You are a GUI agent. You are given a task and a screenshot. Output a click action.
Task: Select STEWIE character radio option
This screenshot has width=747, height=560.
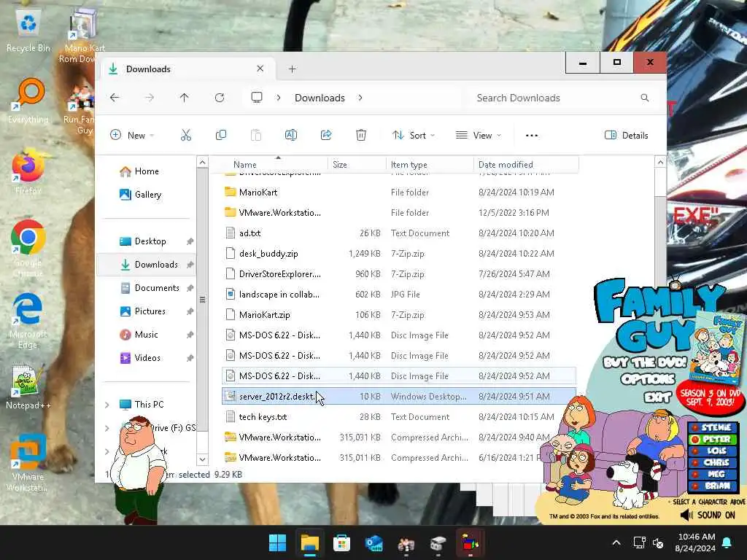[712, 427]
